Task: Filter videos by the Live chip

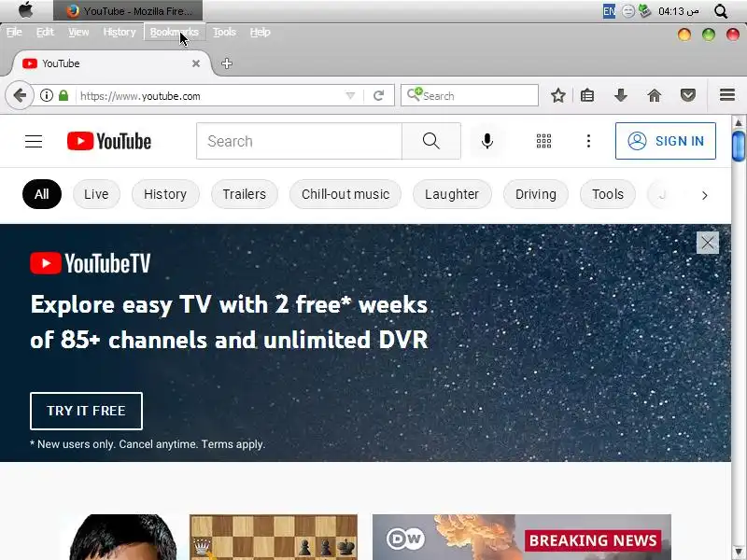Action: (96, 194)
